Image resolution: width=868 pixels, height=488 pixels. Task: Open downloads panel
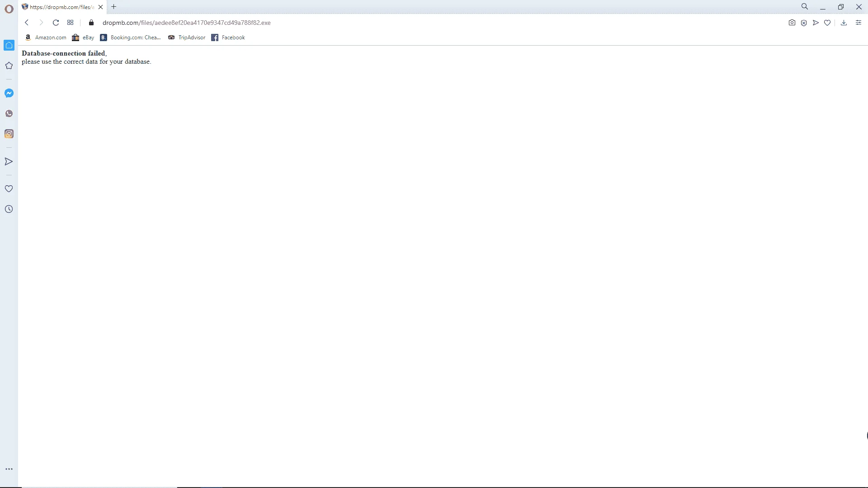pos(844,23)
